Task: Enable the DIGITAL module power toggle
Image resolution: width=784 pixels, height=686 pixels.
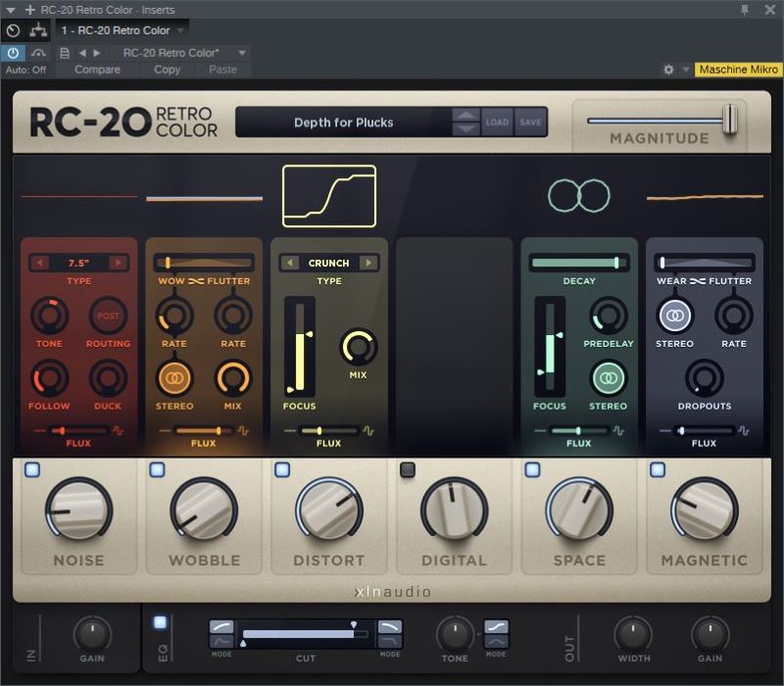Action: (408, 469)
